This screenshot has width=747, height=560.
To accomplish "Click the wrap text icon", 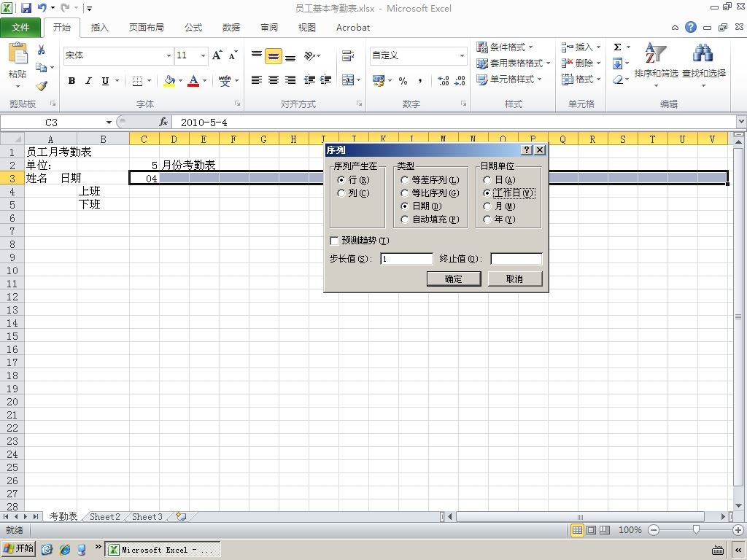I will [348, 55].
